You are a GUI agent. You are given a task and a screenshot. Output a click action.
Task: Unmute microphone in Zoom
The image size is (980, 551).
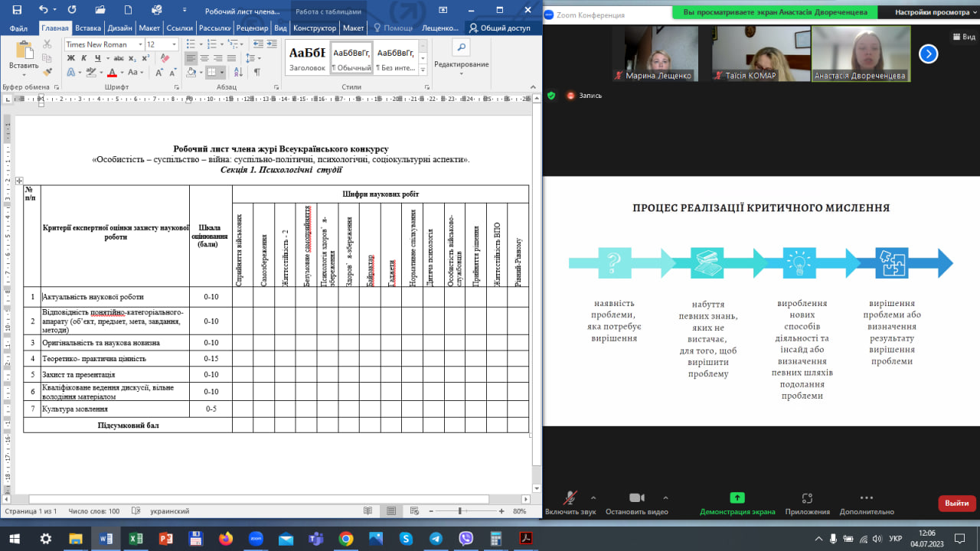570,498
